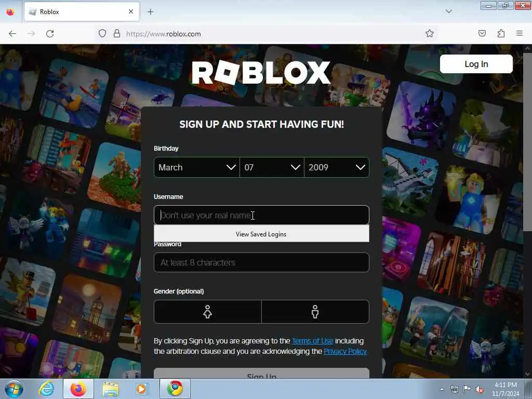Focus the Username input field
Image resolution: width=532 pixels, height=399 pixels.
click(x=261, y=215)
